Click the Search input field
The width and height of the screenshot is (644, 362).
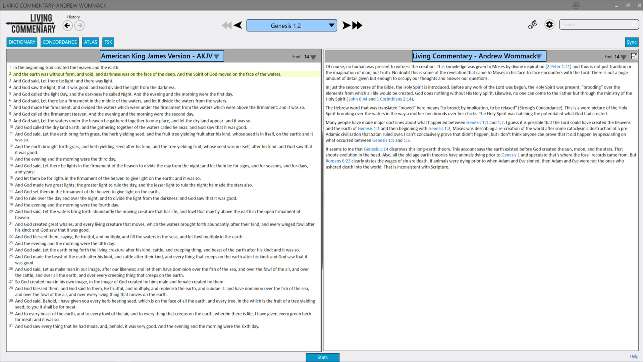point(595,24)
